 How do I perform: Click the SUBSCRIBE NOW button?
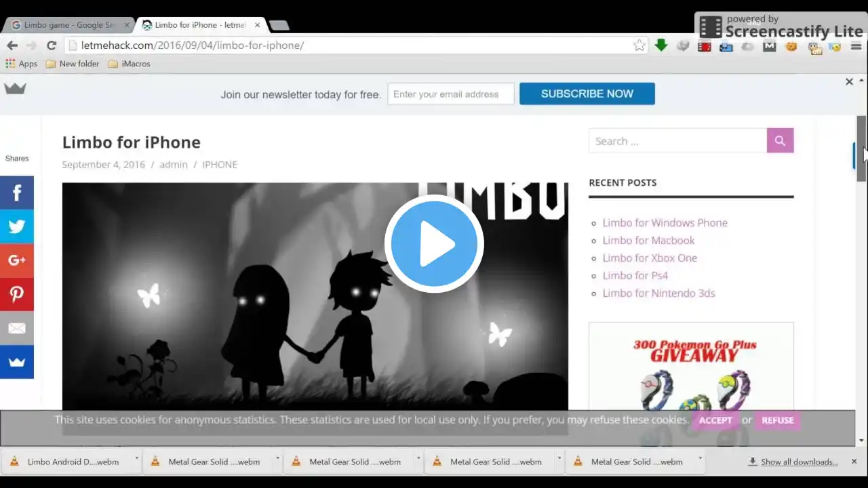[587, 94]
